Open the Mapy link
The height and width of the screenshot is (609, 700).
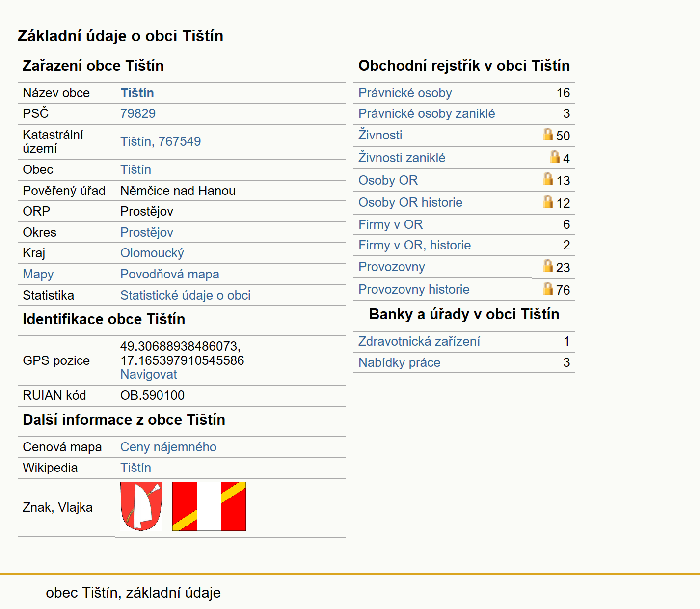(x=38, y=274)
